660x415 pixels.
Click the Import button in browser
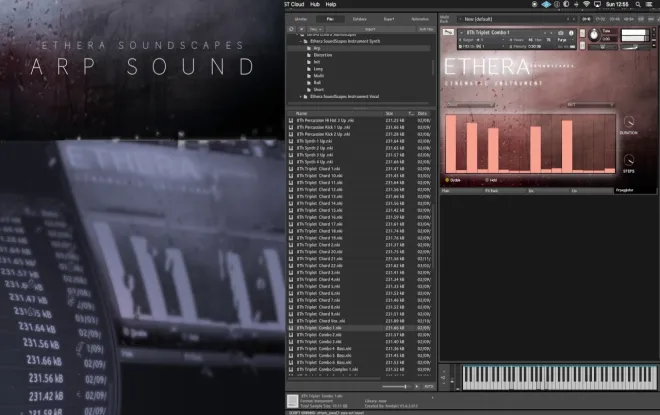(x=370, y=29)
